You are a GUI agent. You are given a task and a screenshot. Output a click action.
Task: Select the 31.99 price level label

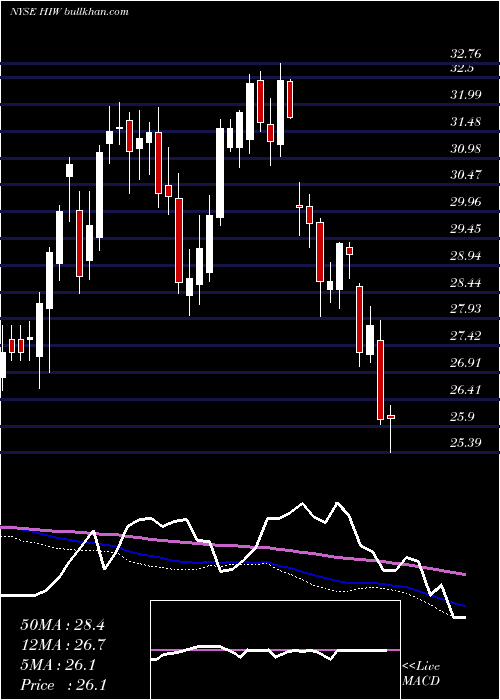coord(466,95)
